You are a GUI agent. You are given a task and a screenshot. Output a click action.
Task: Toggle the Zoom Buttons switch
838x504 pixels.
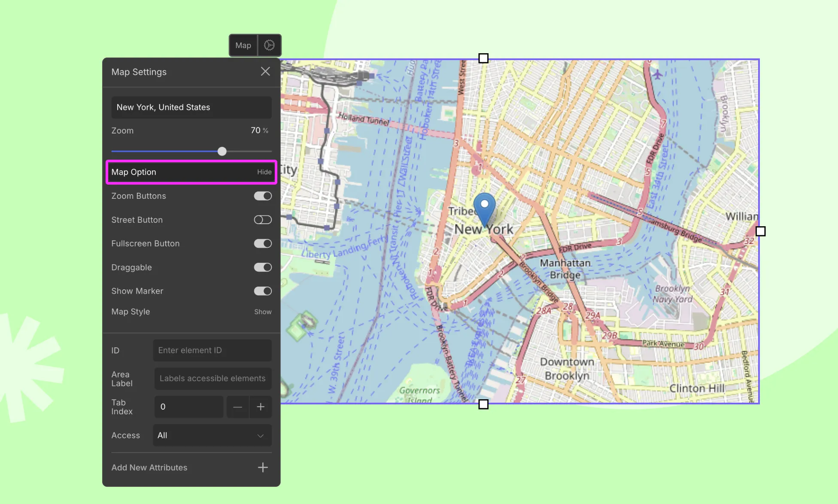pyautogui.click(x=263, y=196)
